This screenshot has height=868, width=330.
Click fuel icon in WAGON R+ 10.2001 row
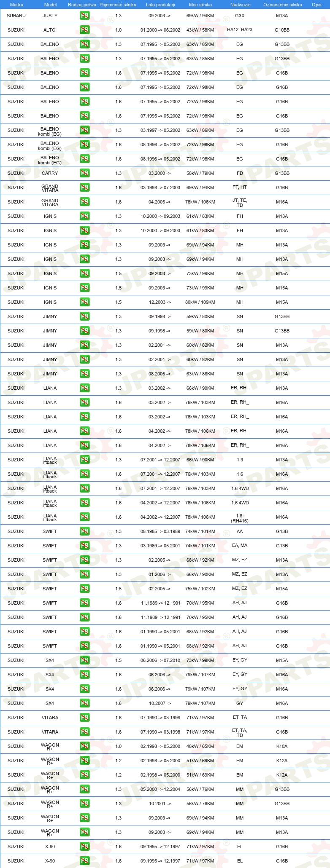pyautogui.click(x=84, y=804)
